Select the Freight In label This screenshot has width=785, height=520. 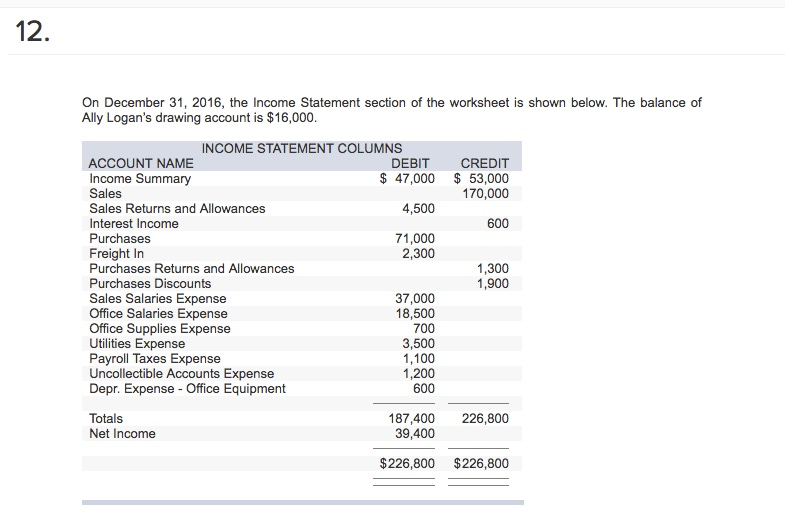point(116,254)
